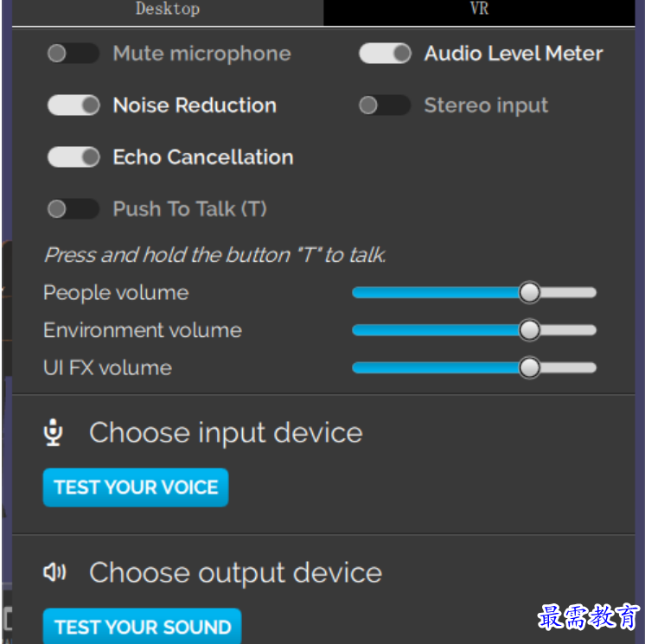Click the Noise Reduction label text
This screenshot has height=644, width=645.
pos(195,105)
